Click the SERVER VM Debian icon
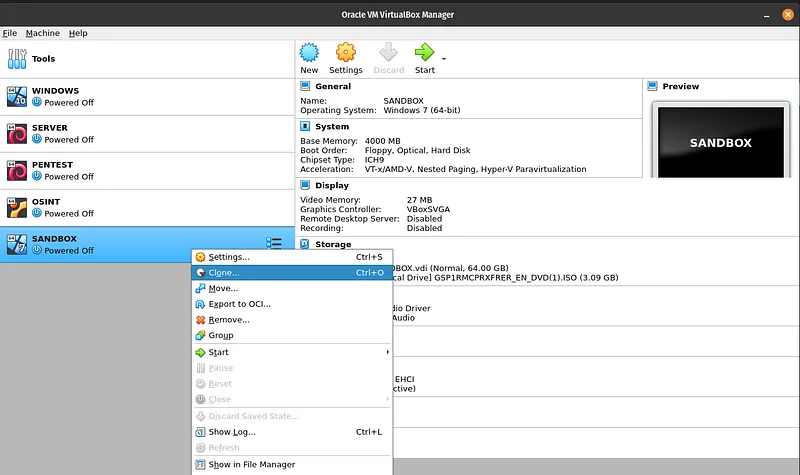The image size is (800, 475). (x=17, y=134)
